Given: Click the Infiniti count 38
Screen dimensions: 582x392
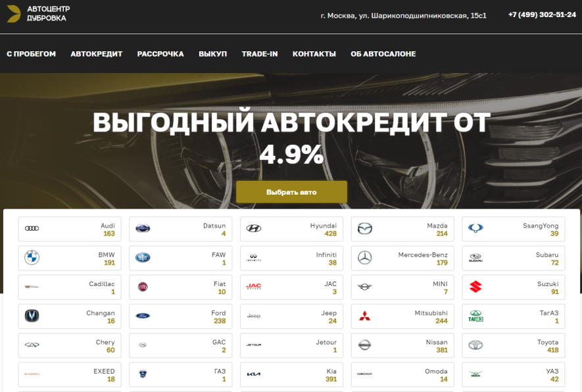Looking at the screenshot, I should [x=333, y=263].
